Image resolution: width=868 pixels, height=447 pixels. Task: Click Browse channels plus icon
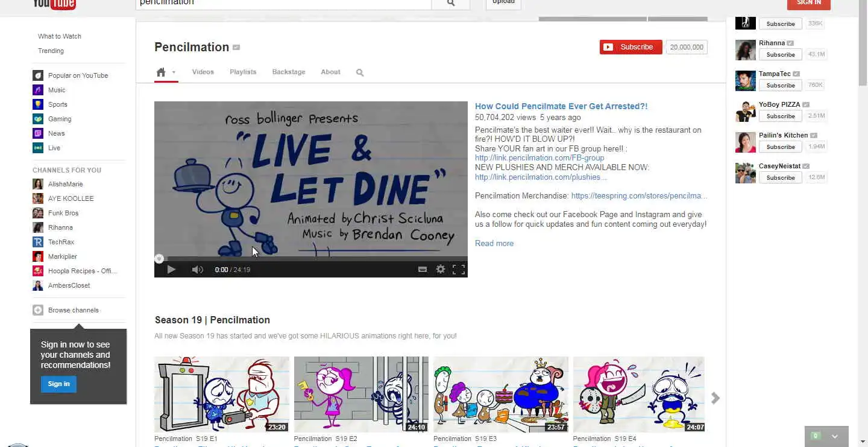[x=38, y=310]
